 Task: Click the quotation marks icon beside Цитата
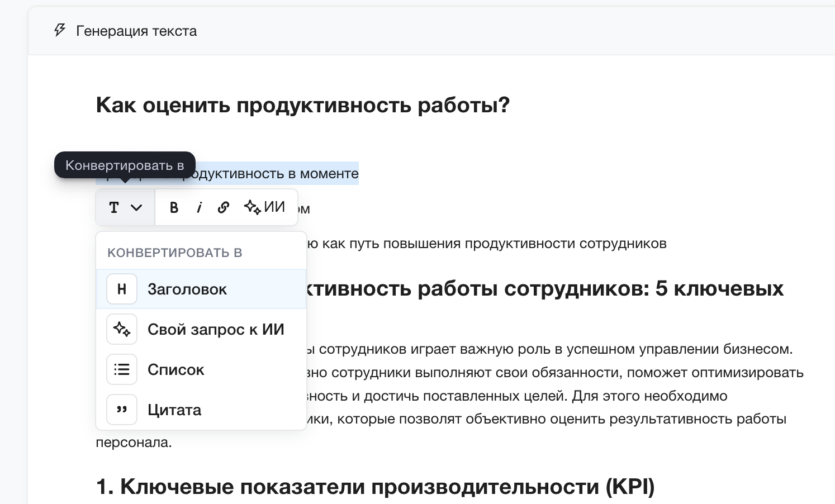(x=122, y=410)
